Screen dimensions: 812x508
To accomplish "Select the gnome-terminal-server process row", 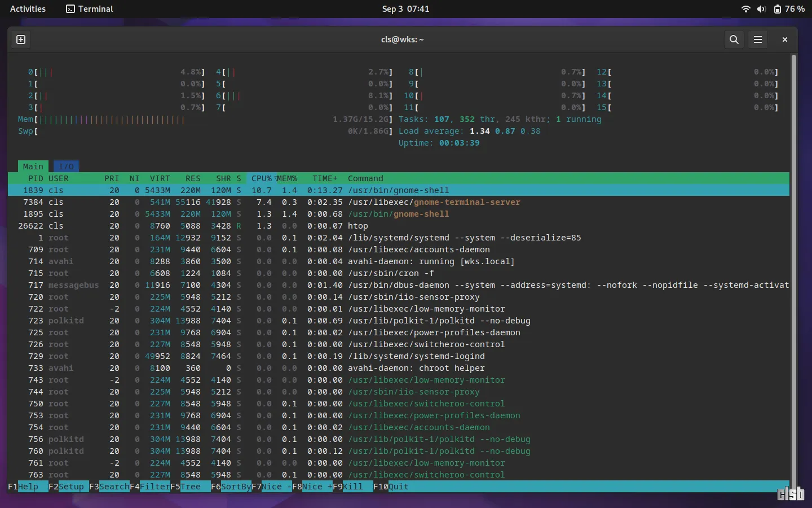I will 399,202.
